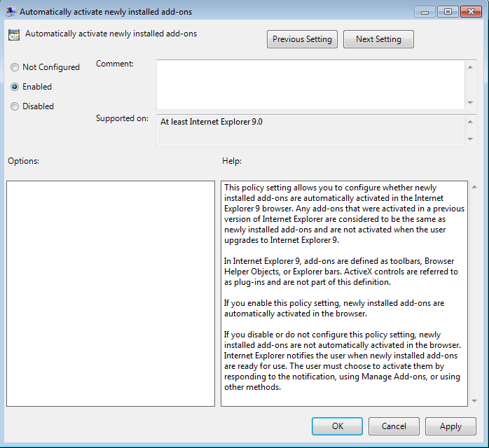Click the Supported on scroll down arrow
The width and height of the screenshot is (489, 448).
470,139
